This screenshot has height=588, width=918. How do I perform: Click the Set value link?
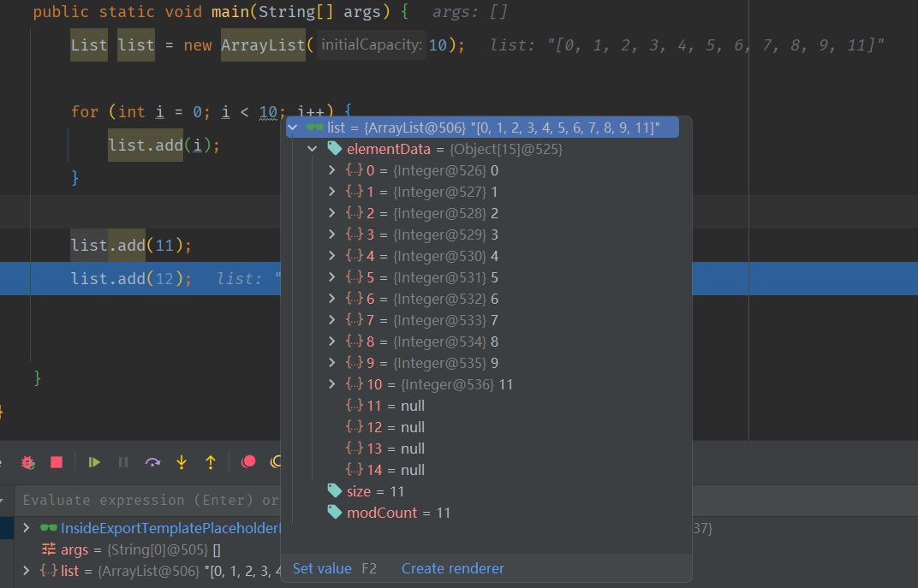[322, 568]
